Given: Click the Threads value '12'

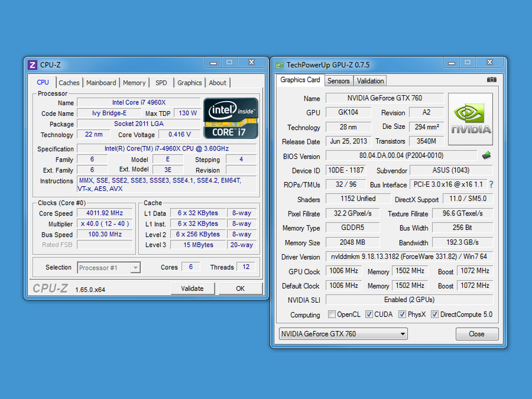Looking at the screenshot, I should pyautogui.click(x=246, y=267).
